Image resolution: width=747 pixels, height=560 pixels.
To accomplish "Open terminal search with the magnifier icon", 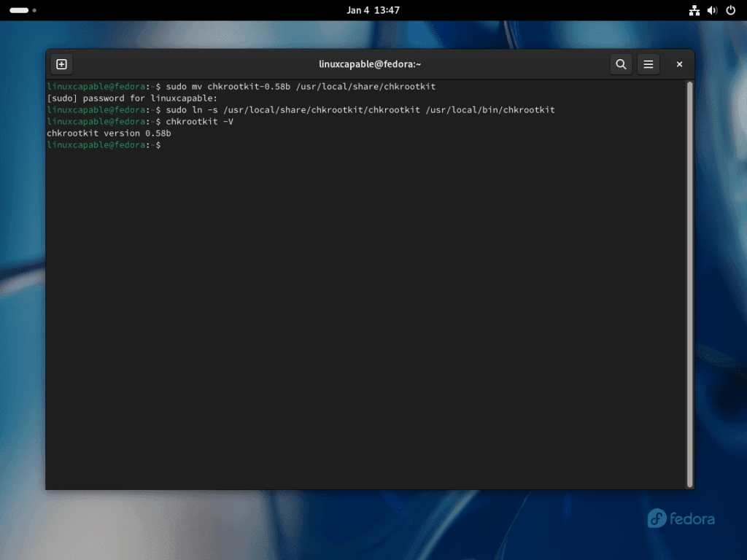I will coord(621,64).
